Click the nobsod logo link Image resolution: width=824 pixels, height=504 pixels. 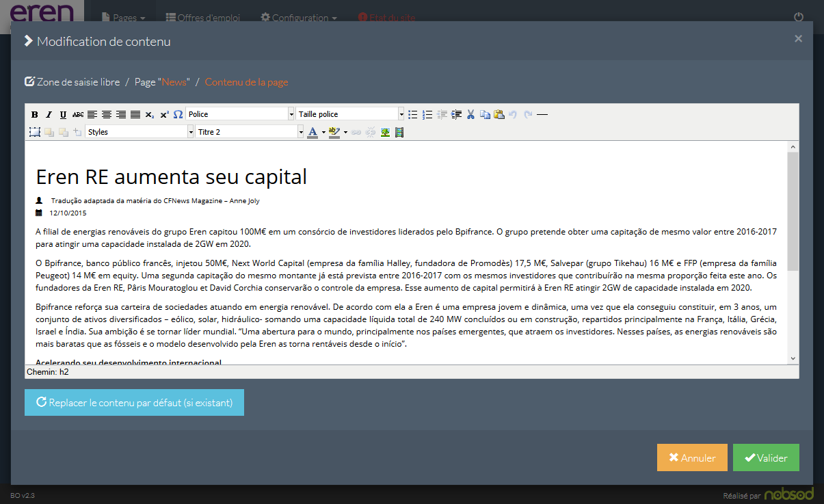(x=788, y=494)
